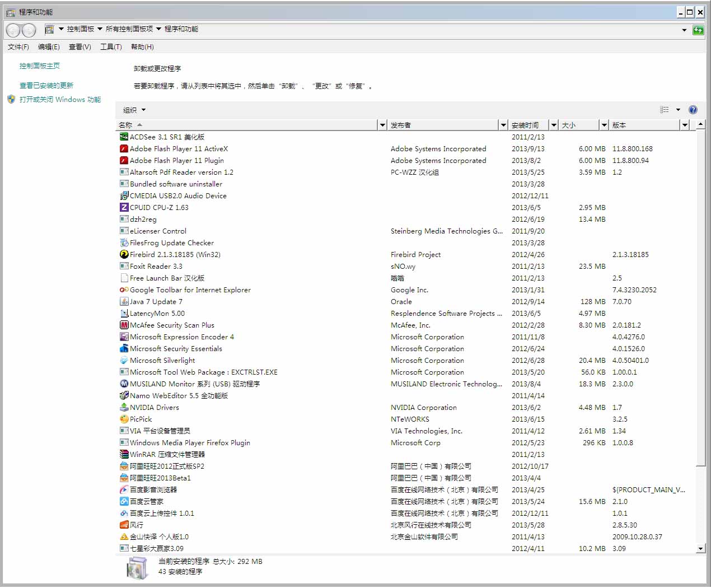Open the 工具(T) menu

pyautogui.click(x=111, y=47)
